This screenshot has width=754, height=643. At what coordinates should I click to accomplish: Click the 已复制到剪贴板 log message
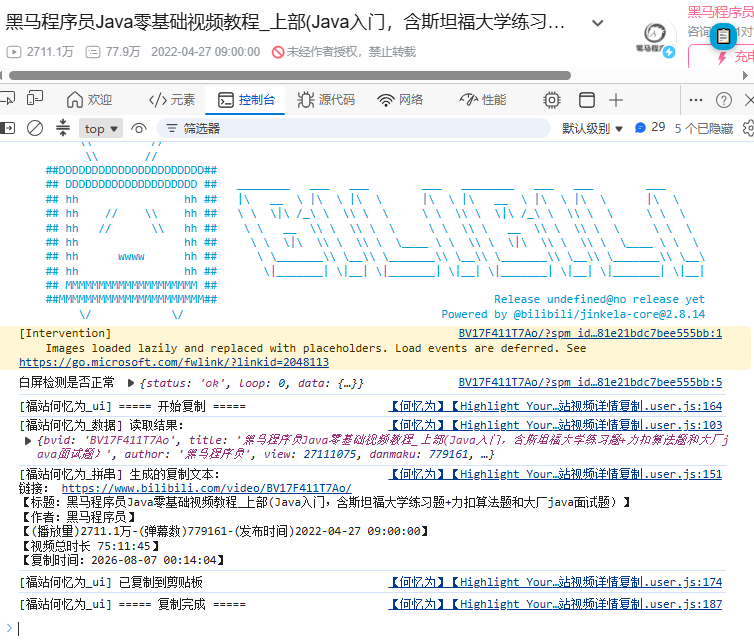(161, 582)
